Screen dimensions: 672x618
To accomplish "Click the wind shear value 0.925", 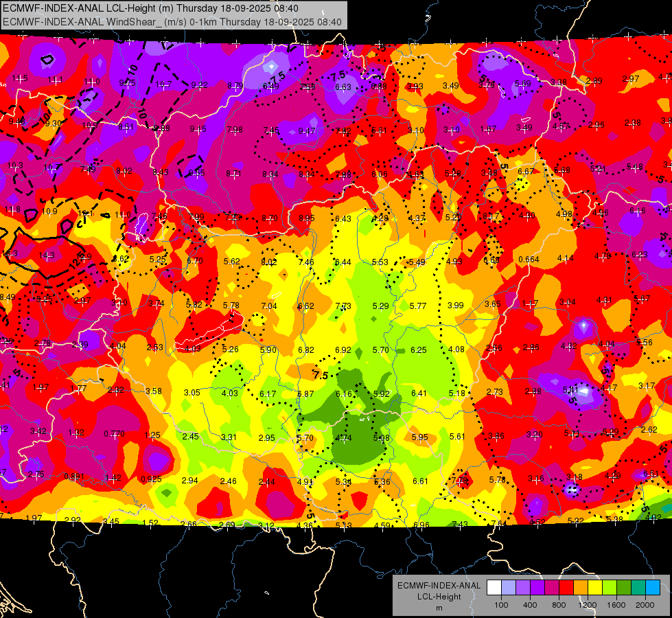I will tap(151, 479).
